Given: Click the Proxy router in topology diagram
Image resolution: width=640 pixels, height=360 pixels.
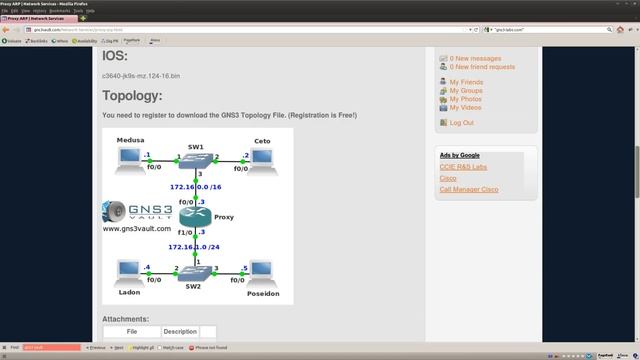Looking at the screenshot, I should click(x=196, y=217).
